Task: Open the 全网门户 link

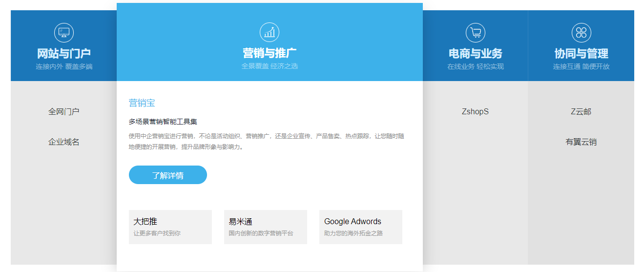Action: pyautogui.click(x=64, y=111)
